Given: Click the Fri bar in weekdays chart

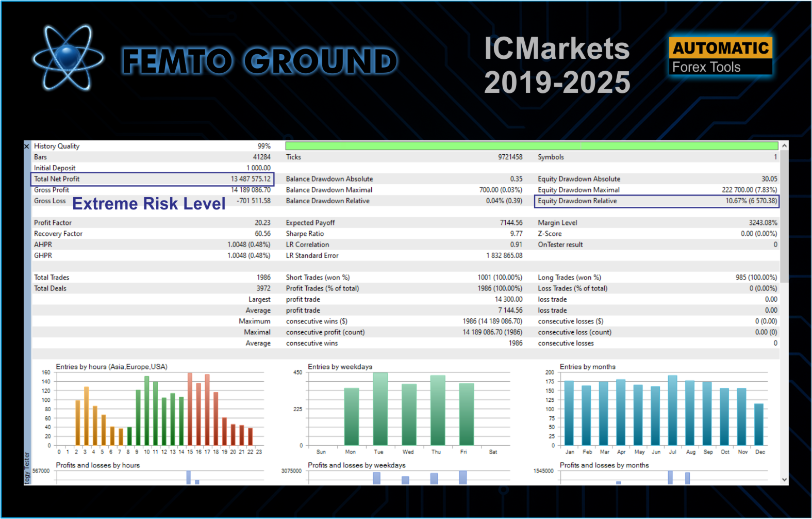Looking at the screenshot, I should (x=467, y=414).
